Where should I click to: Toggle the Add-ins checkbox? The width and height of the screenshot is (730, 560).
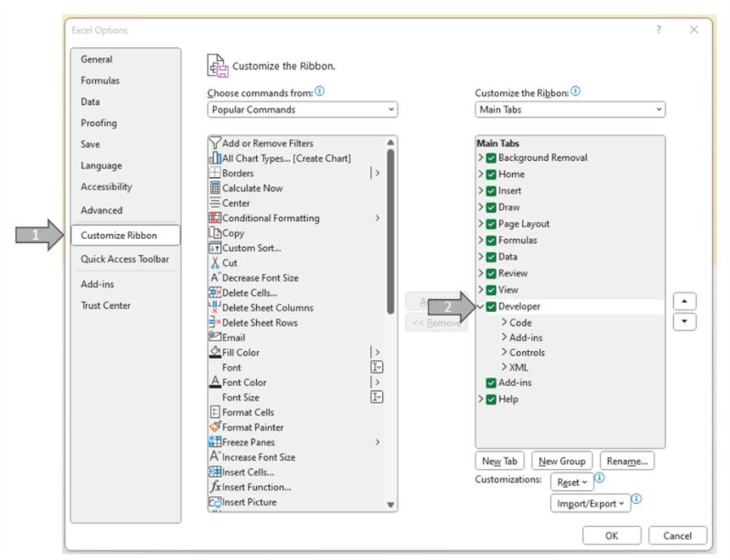pyautogui.click(x=489, y=382)
